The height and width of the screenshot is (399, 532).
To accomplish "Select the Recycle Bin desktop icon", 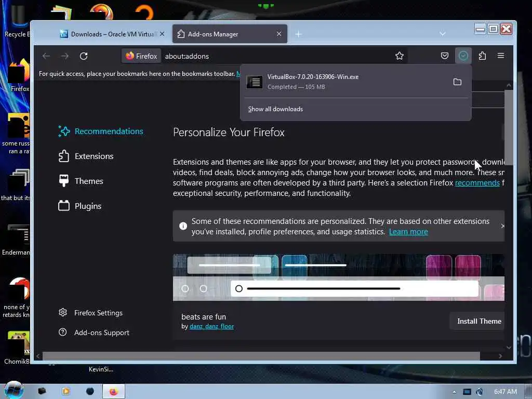I will pyautogui.click(x=16, y=20).
